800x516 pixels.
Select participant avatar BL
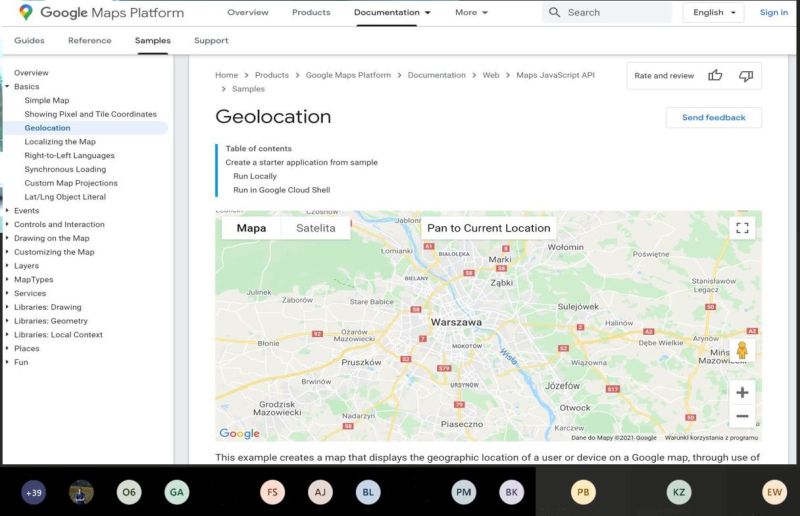368,492
